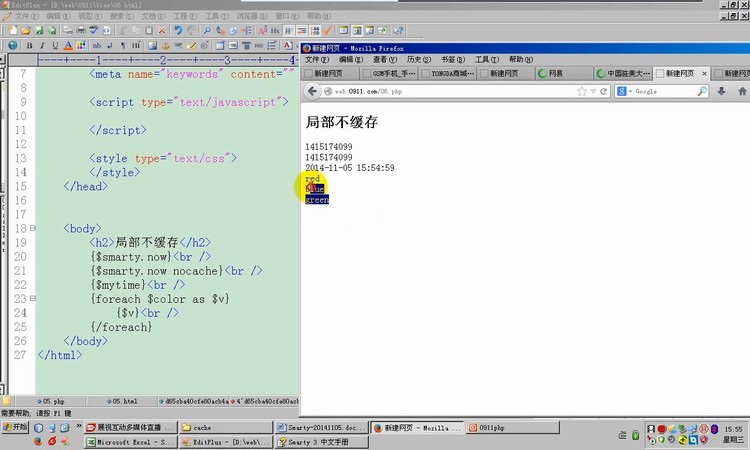Open Find with the magnifier icon
The height and width of the screenshot is (450, 750).
point(207,31)
